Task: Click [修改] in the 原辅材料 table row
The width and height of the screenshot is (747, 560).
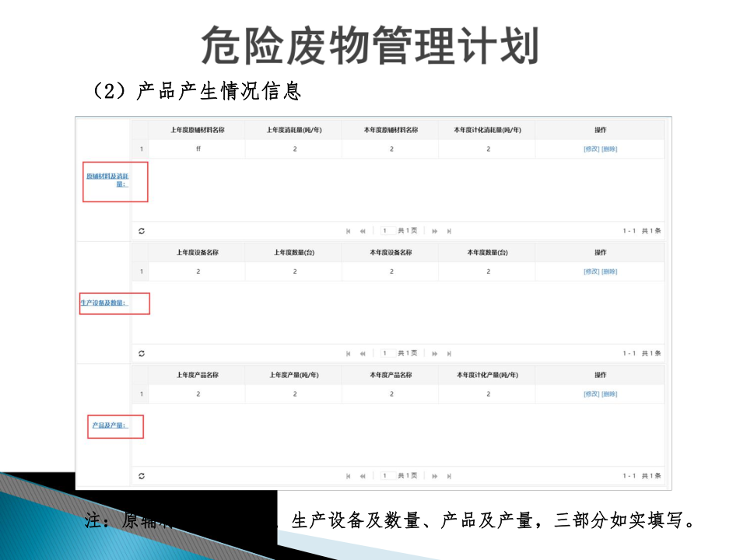Action: click(591, 149)
